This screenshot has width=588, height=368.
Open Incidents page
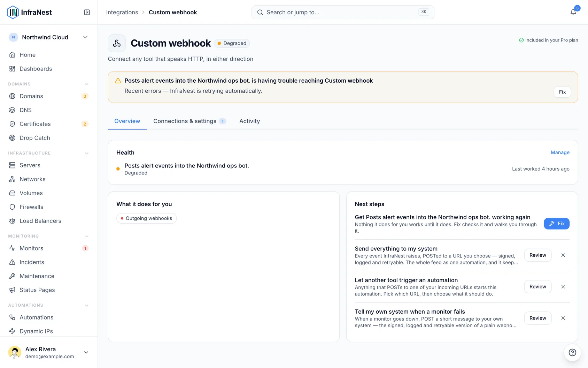point(49,262)
